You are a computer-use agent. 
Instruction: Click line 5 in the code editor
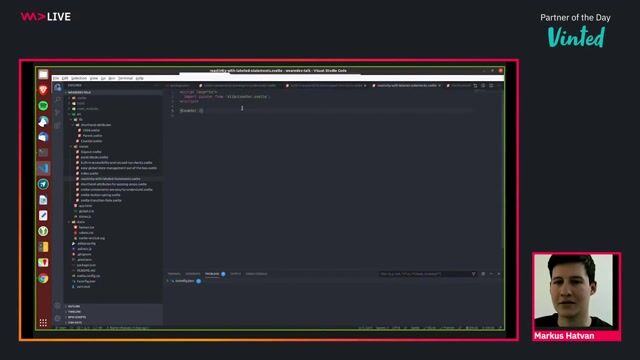coord(327,111)
